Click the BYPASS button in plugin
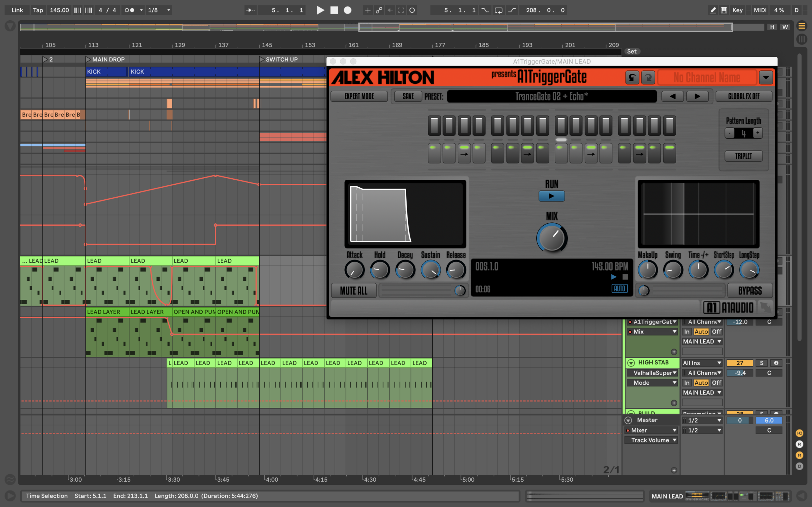The height and width of the screenshot is (507, 812). coord(750,290)
